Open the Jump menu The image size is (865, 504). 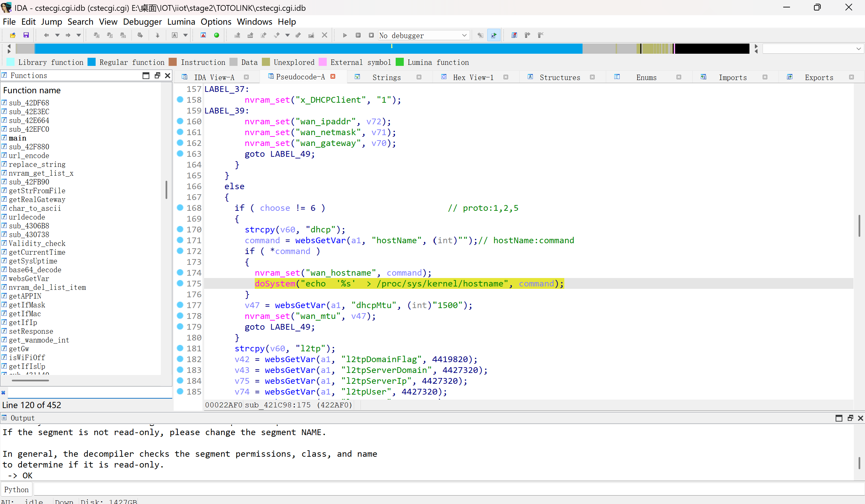point(51,22)
